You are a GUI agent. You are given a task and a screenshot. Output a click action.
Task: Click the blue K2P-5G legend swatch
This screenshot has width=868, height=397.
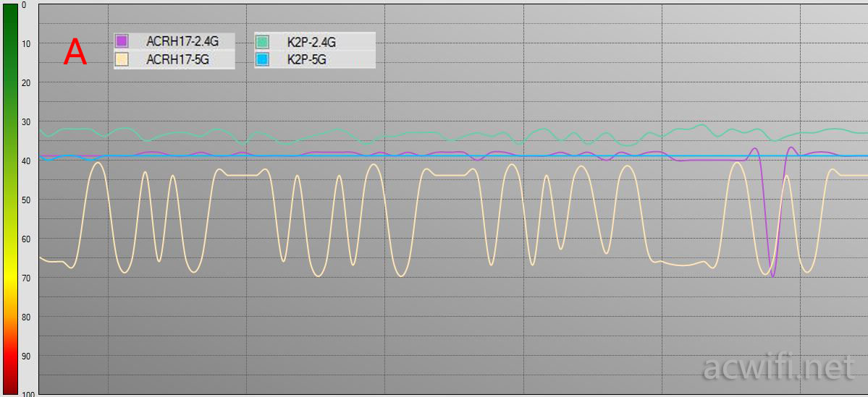[x=262, y=60]
